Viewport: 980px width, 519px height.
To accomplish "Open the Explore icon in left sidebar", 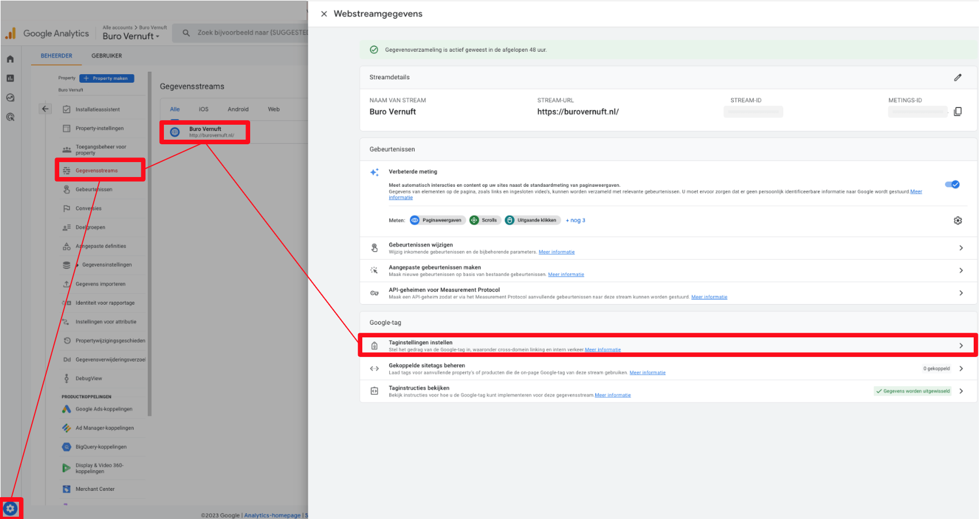I will [x=10, y=98].
